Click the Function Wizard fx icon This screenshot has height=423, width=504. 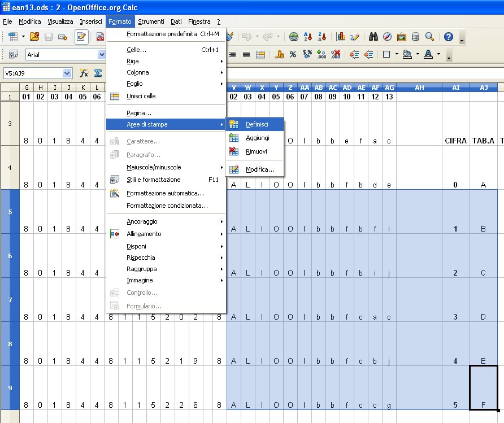[x=84, y=73]
